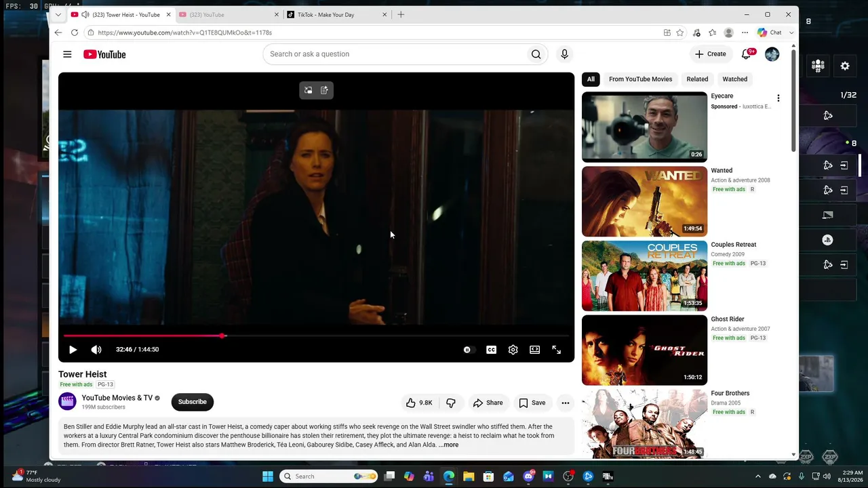The width and height of the screenshot is (868, 488).
Task: Share the Tower Heist video
Action: coord(488,403)
